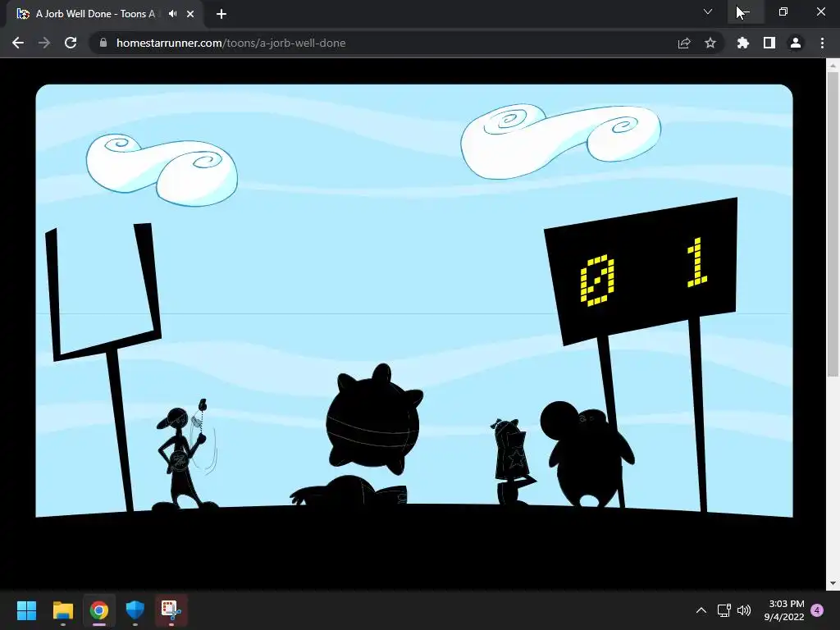Click the scoreboard in the cartoon
Screen dimensions: 840x630
641,270
